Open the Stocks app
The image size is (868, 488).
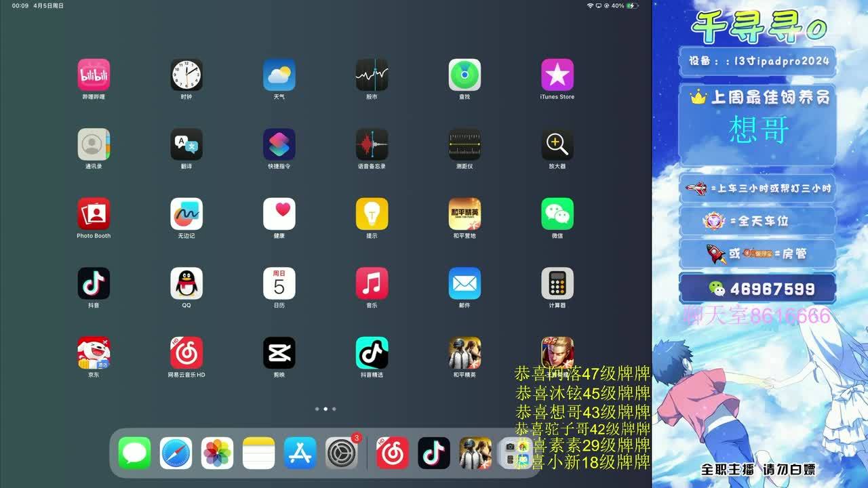click(x=372, y=75)
